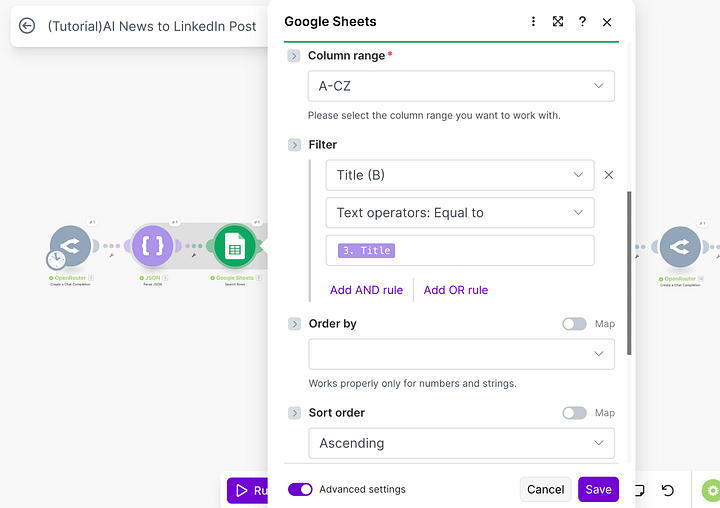Click the Cancel button
Image resolution: width=720 pixels, height=508 pixels.
(x=546, y=489)
